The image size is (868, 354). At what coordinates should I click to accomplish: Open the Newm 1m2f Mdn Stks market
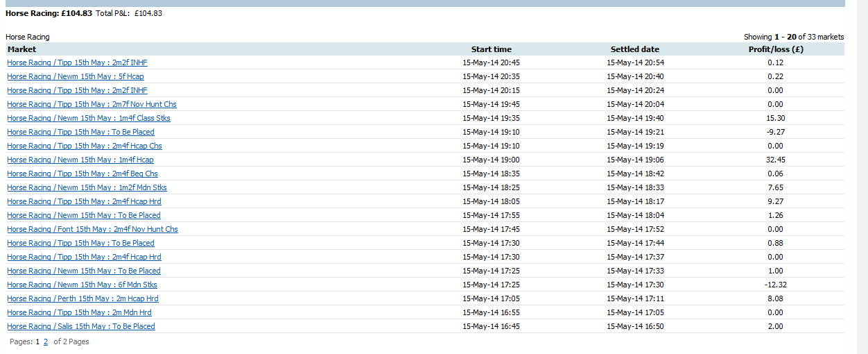87,187
